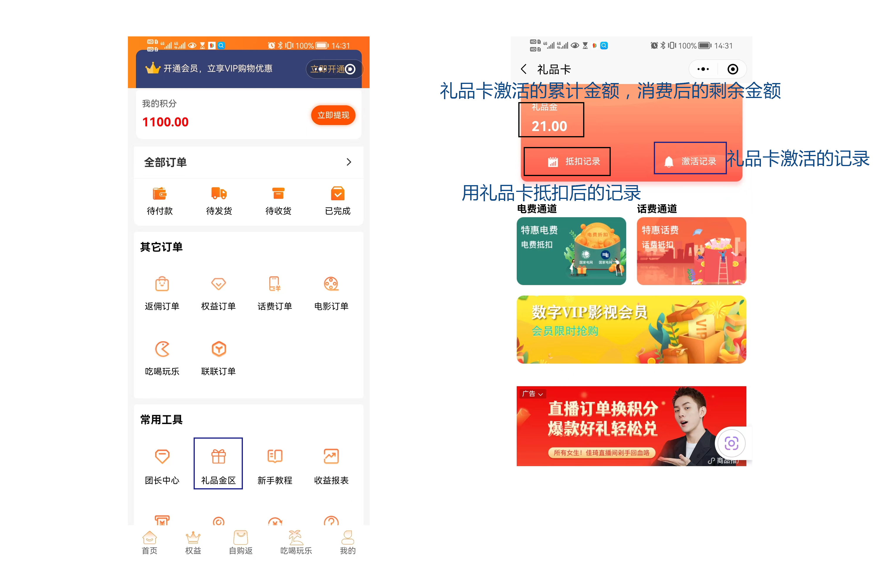This screenshot has width=880, height=588.
Task: Switch to 权益 tab
Action: click(x=193, y=542)
